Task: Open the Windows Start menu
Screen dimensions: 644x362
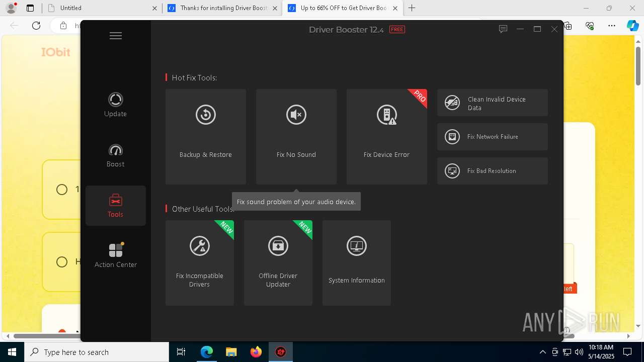Action: (x=12, y=352)
